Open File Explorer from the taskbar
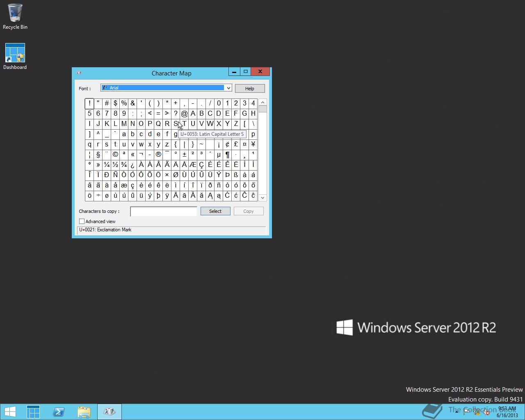This screenshot has width=525, height=420. 84,412
